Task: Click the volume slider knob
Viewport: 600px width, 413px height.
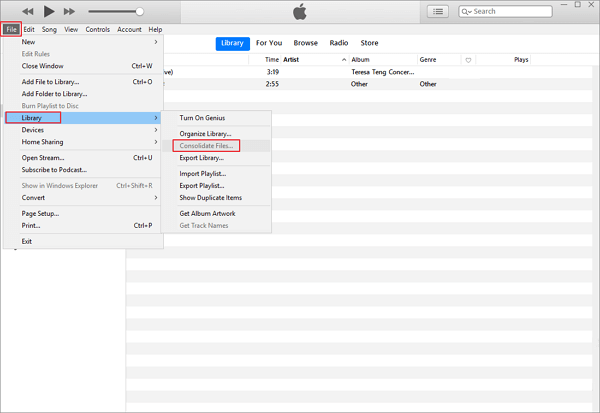Action: coord(140,11)
